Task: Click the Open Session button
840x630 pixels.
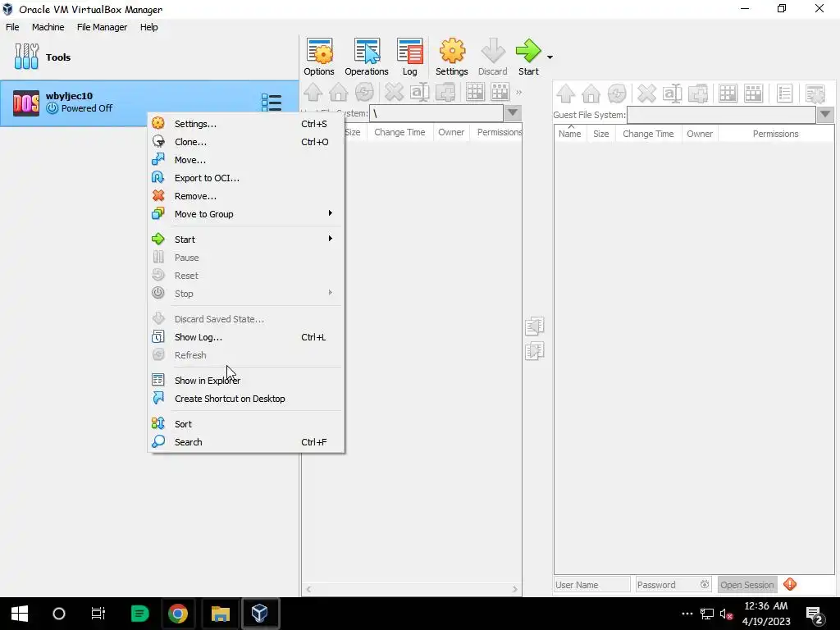Action: pos(746,584)
